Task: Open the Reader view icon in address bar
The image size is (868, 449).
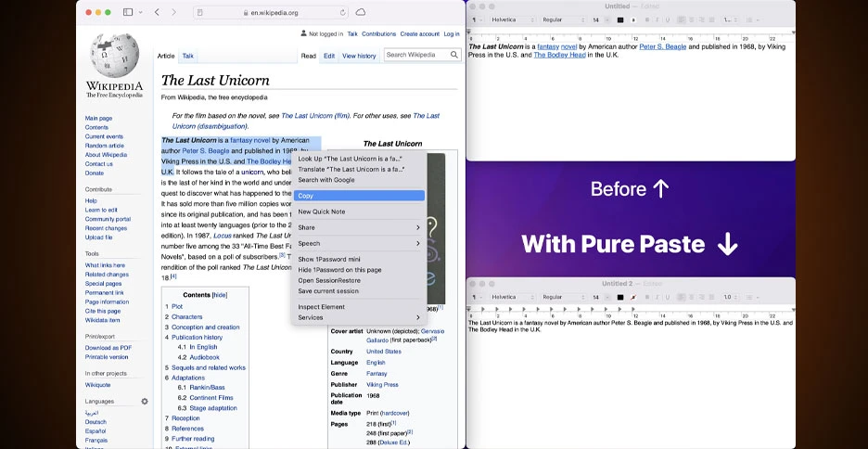Action: pyautogui.click(x=199, y=12)
